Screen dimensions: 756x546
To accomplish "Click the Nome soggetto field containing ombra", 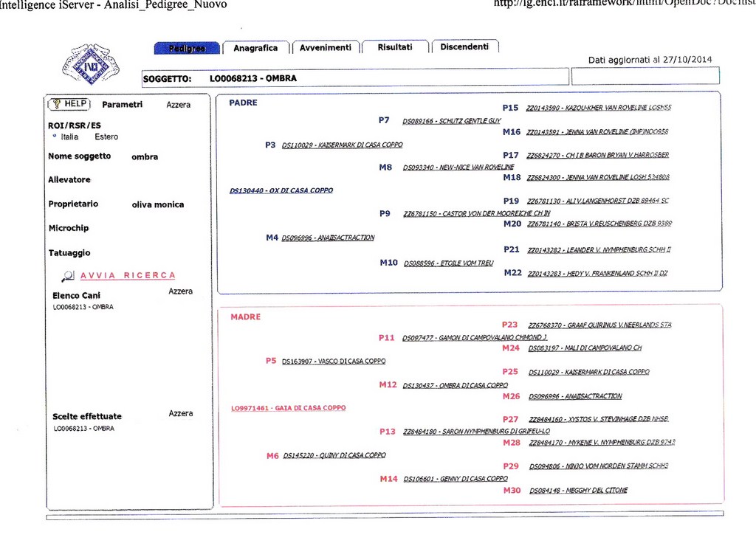I will (x=145, y=156).
